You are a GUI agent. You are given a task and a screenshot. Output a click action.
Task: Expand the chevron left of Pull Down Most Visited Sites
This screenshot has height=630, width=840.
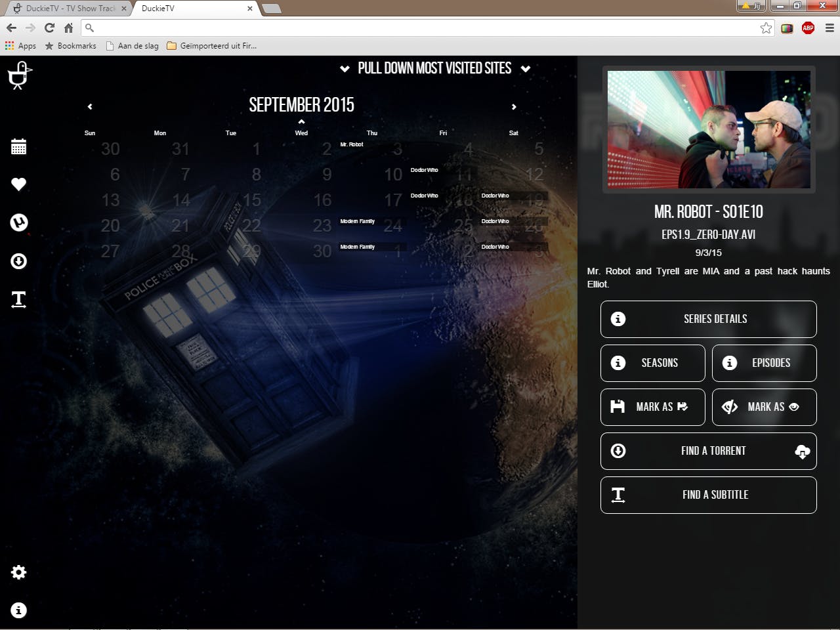[345, 69]
